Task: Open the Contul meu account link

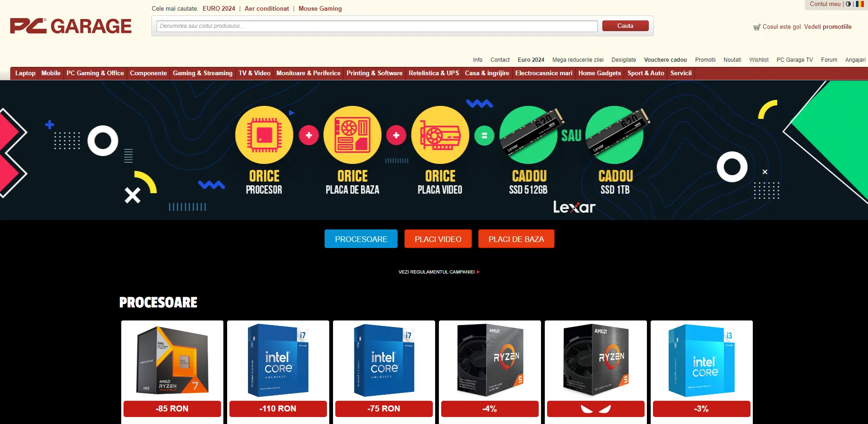Action: tap(825, 4)
